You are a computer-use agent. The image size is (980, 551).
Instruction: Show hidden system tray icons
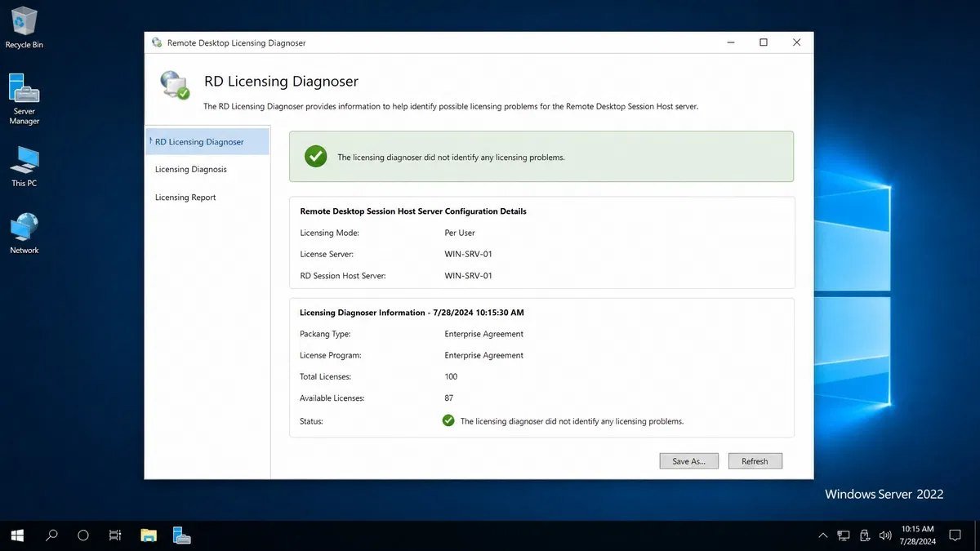[822, 535]
